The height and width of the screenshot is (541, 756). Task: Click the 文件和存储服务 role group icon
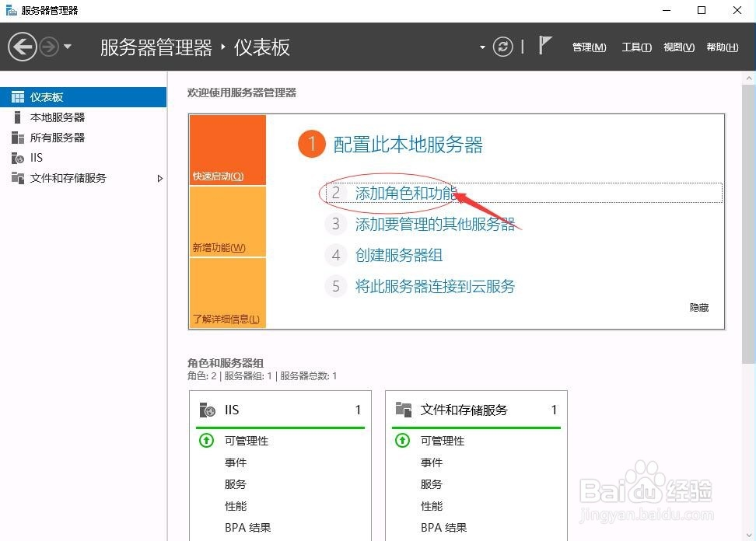click(402, 410)
